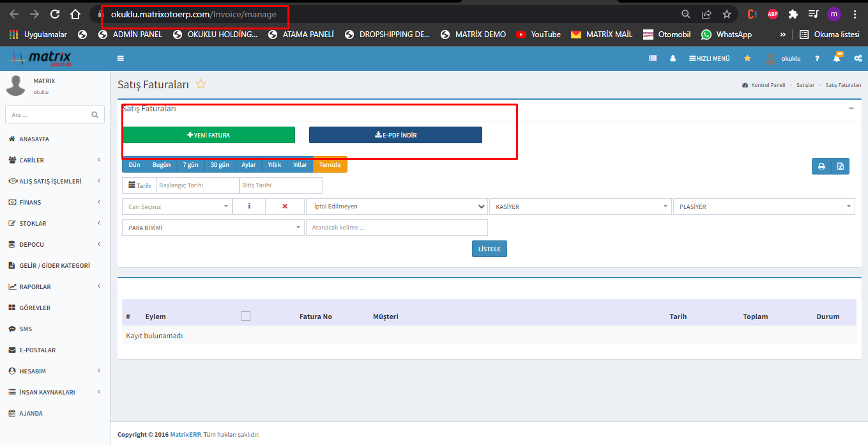Image resolution: width=868 pixels, height=445 pixels.
Task: Click the print icon button
Action: tap(821, 166)
